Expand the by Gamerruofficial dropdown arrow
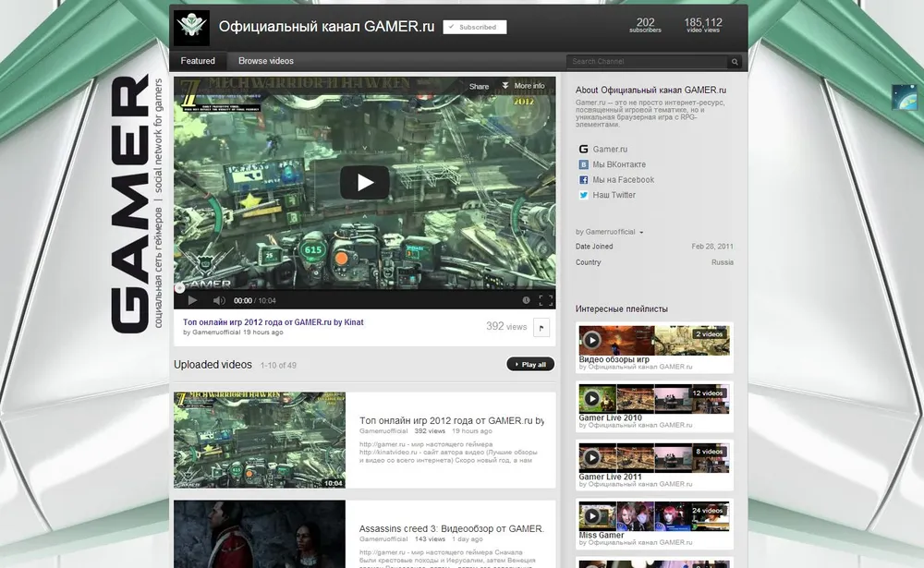 (641, 232)
